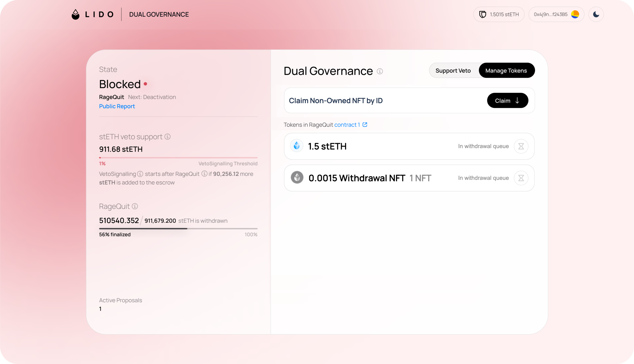
Task: Click the 'Active Proposals' label
Action: point(120,300)
